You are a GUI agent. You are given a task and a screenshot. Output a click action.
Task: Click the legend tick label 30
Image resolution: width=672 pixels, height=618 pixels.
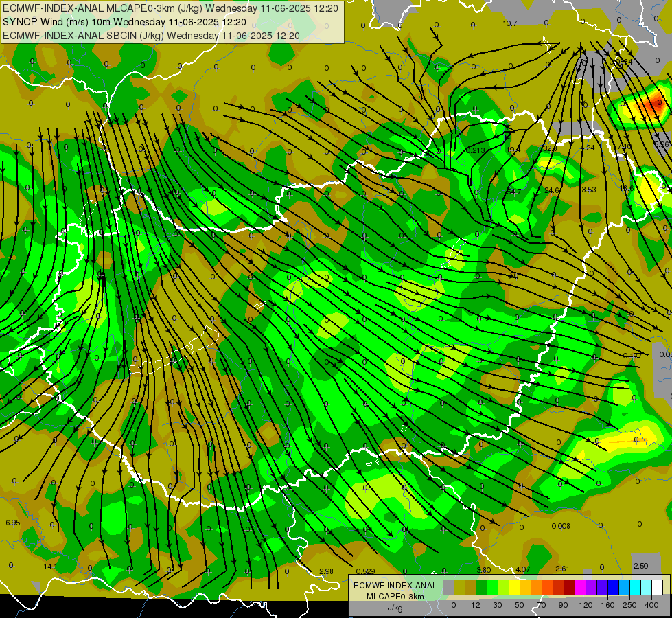tap(498, 605)
